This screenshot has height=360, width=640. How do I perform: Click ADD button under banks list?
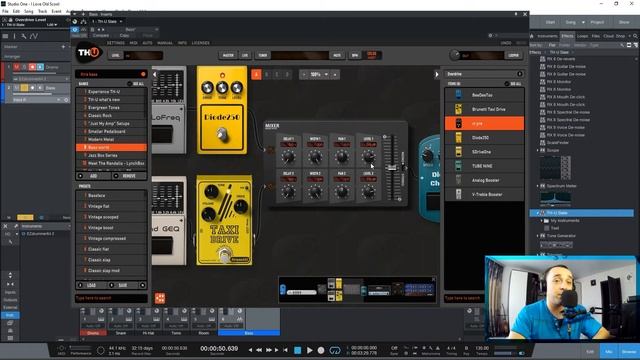tap(93, 176)
